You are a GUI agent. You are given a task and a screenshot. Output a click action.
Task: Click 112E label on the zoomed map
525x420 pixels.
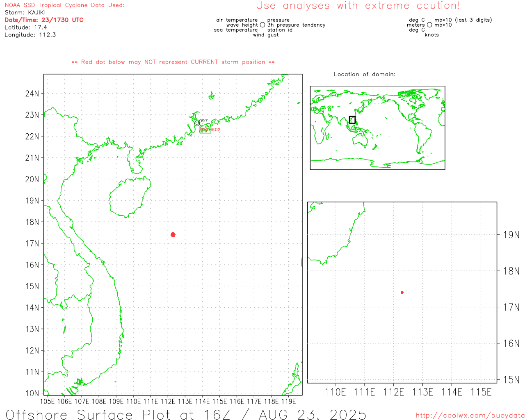click(393, 392)
